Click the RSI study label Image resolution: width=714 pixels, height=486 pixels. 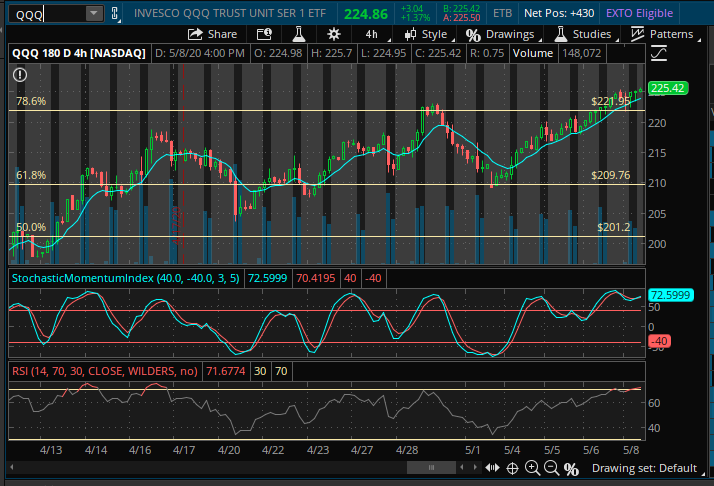click(105, 371)
